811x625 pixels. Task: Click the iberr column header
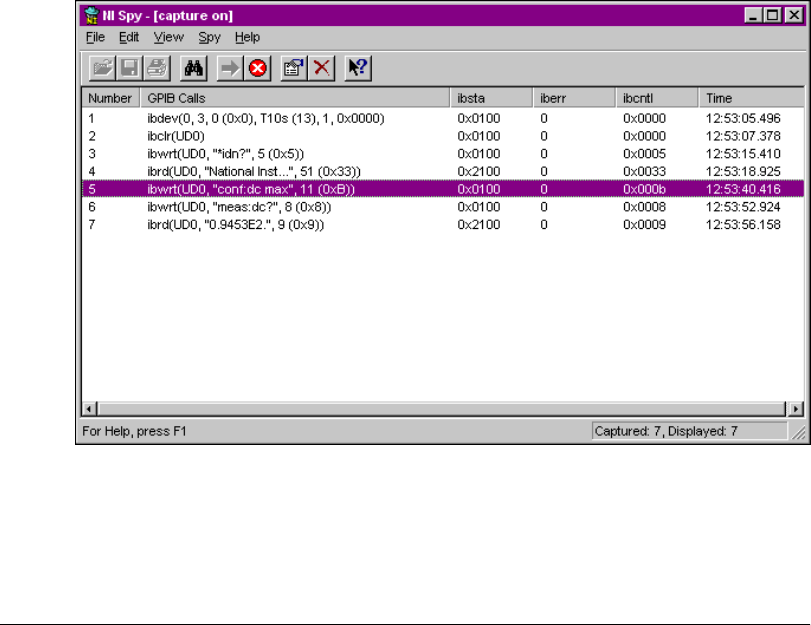pos(574,98)
